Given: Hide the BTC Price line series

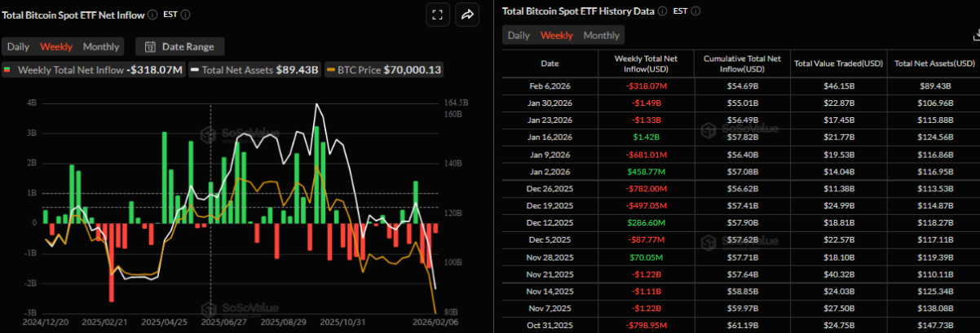Looking at the screenshot, I should (x=385, y=70).
